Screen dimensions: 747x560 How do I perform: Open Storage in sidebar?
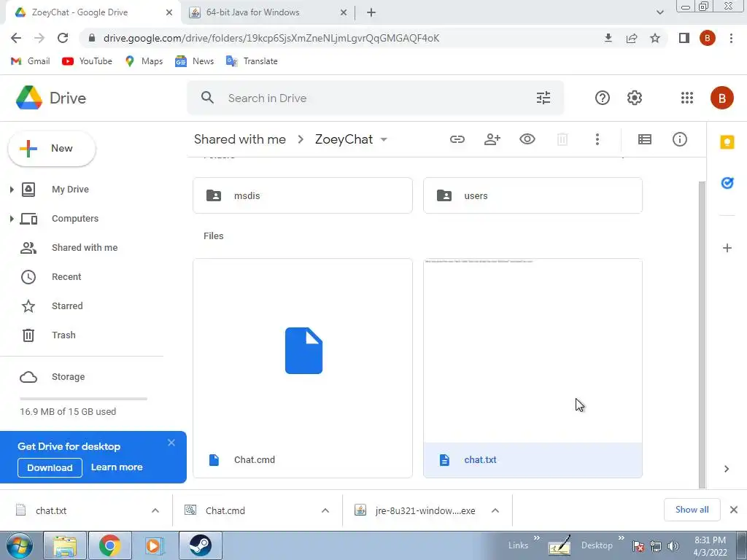pos(68,377)
